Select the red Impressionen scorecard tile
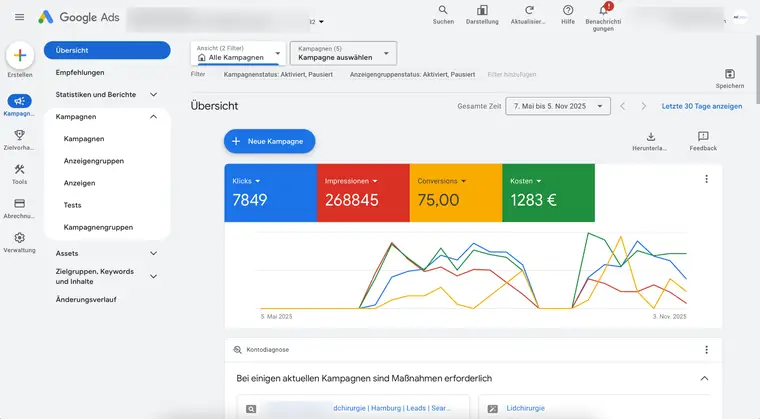Image resolution: width=760 pixels, height=419 pixels. [x=364, y=193]
